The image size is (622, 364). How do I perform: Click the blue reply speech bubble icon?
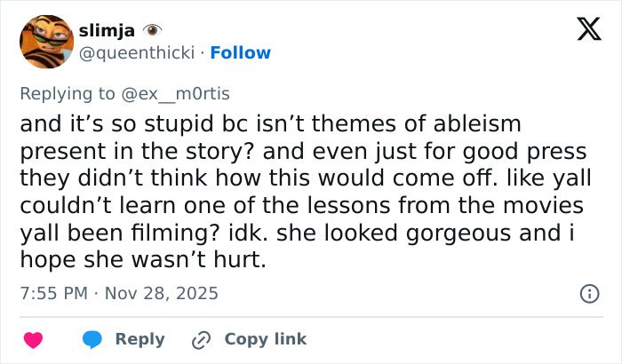click(x=92, y=340)
